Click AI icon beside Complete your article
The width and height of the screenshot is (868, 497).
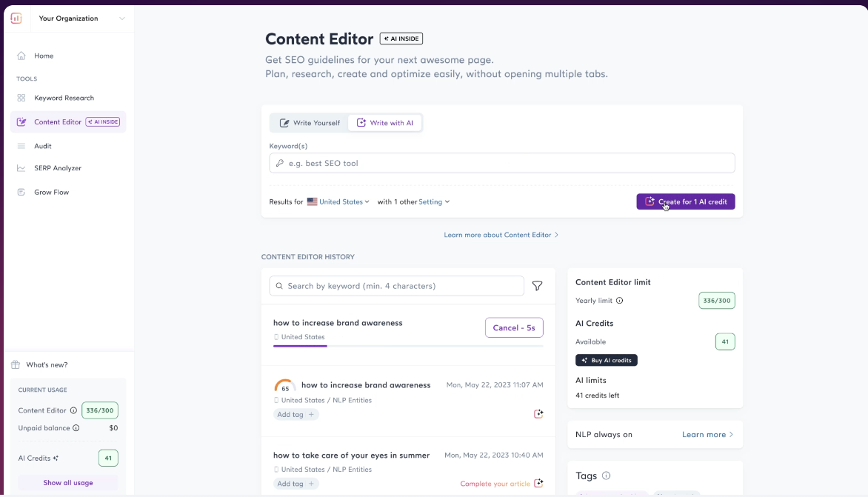click(x=538, y=483)
